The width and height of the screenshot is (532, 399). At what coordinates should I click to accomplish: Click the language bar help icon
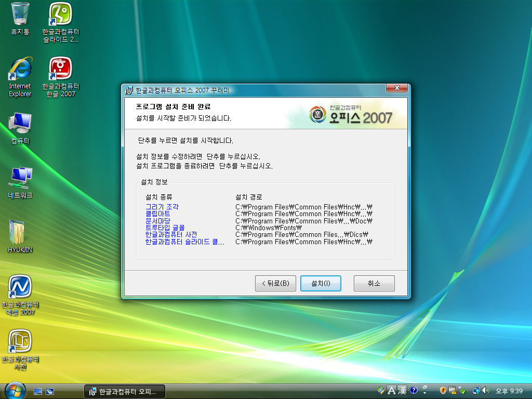(413, 391)
